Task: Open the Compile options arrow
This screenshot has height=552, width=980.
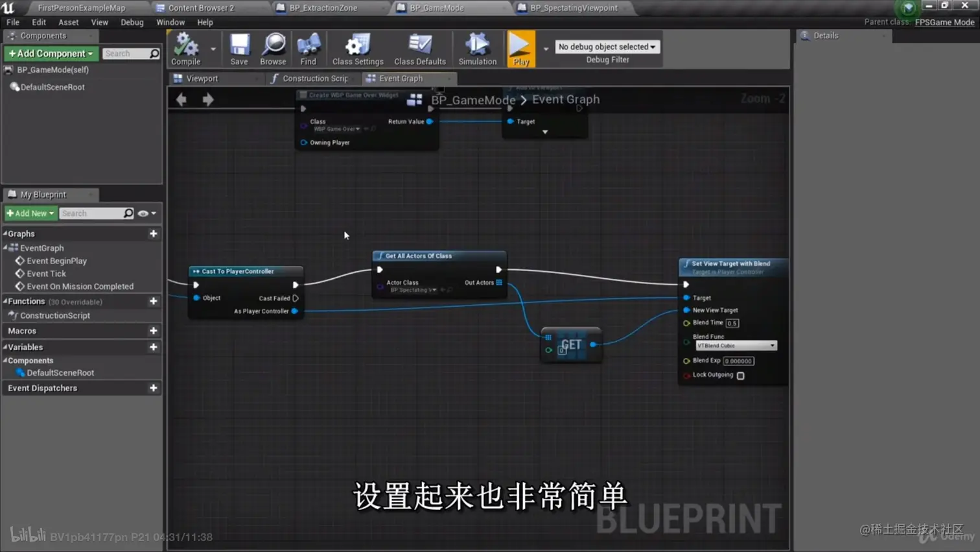Action: 213,49
